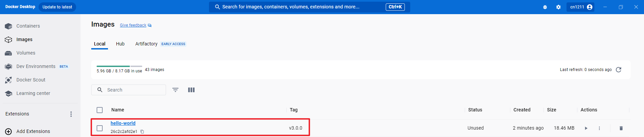Open the manage columns menu
Viewport: 644px width, 137px height.
pyautogui.click(x=191, y=90)
